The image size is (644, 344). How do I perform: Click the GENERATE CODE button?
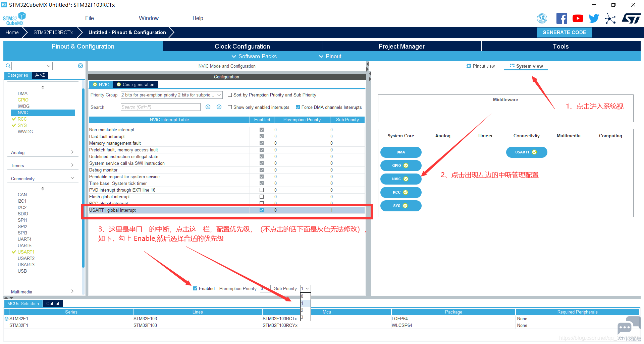[564, 32]
